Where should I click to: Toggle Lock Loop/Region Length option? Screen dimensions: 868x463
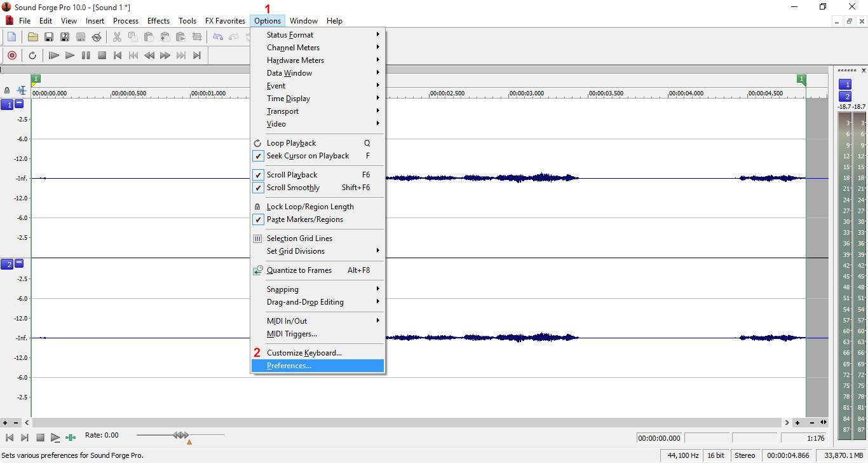tap(318, 207)
